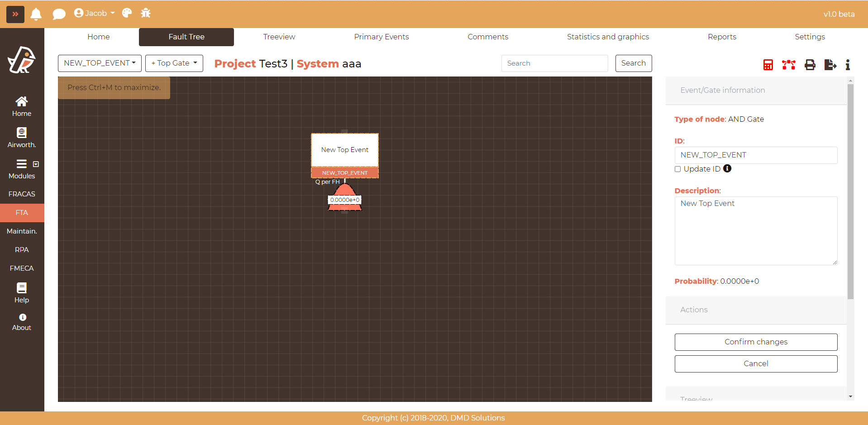The height and width of the screenshot is (425, 868).
Task: Expand the + Top Gate dropdown
Action: pyautogui.click(x=174, y=63)
